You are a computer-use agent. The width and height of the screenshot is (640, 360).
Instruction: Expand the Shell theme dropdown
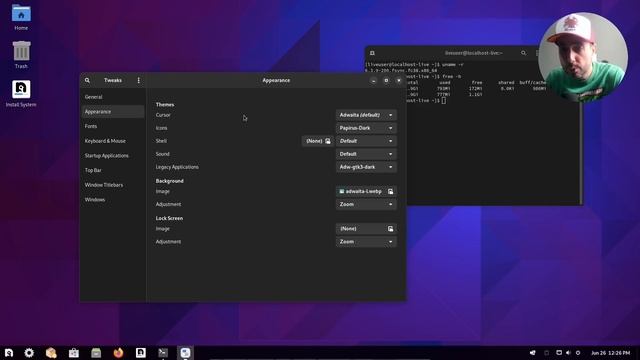coord(366,141)
